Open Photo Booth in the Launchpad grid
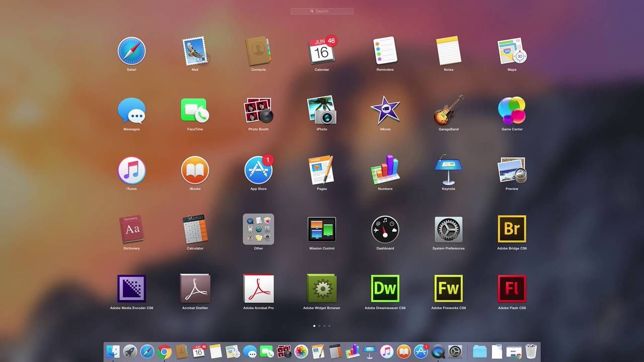This screenshot has width=644, height=362. (258, 111)
